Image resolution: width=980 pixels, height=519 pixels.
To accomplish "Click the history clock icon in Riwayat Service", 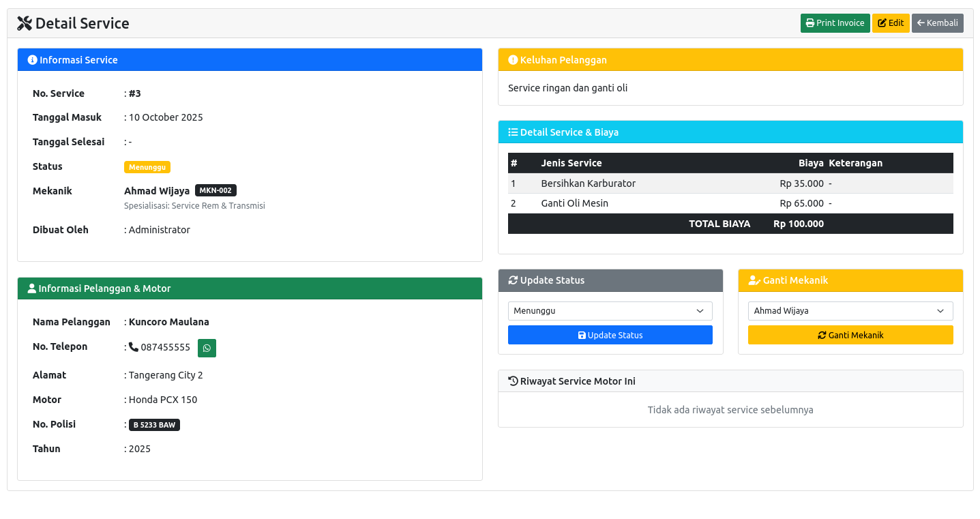I will click(x=513, y=381).
